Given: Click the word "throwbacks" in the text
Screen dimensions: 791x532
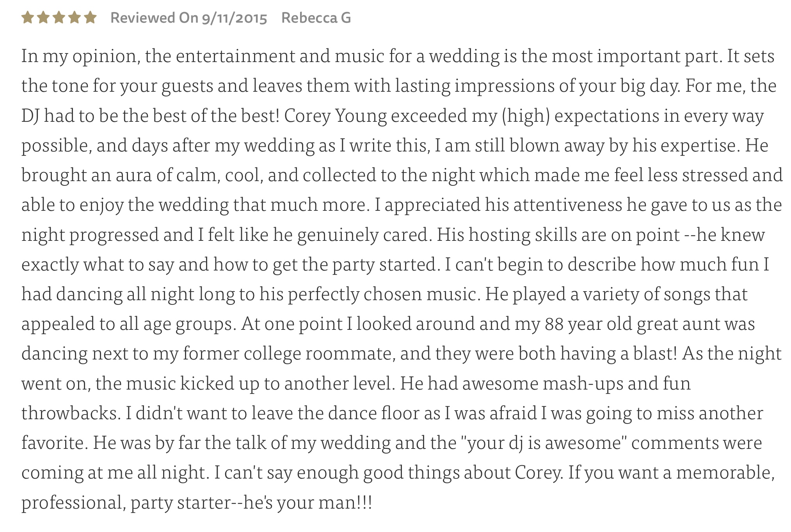Looking at the screenshot, I should tap(69, 413).
